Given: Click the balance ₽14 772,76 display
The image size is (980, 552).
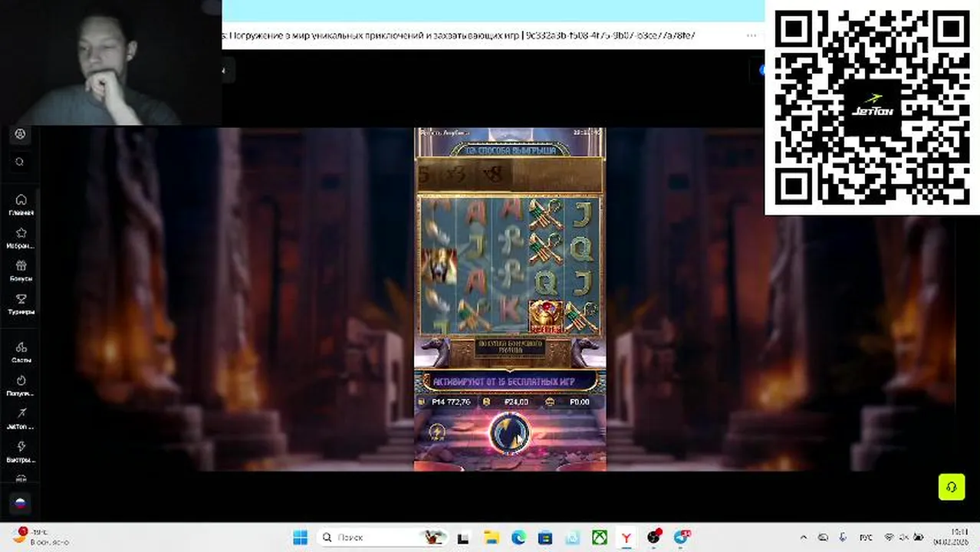Looking at the screenshot, I should 451,402.
